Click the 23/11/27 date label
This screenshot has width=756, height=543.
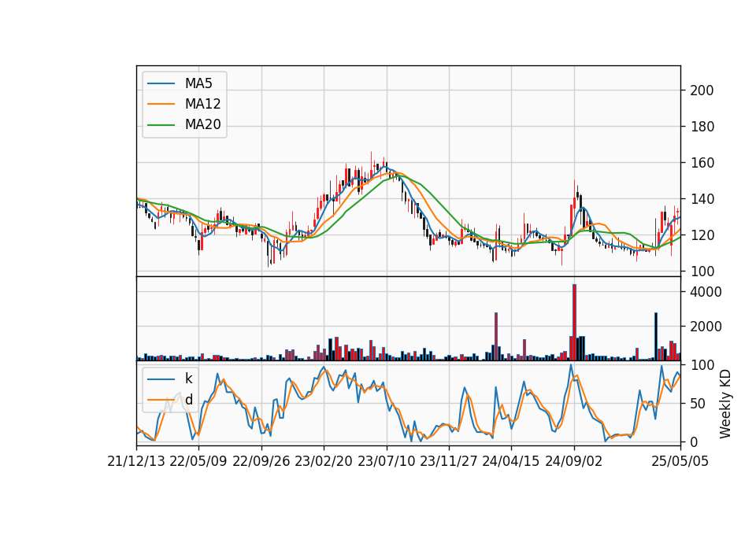pyautogui.click(x=449, y=462)
